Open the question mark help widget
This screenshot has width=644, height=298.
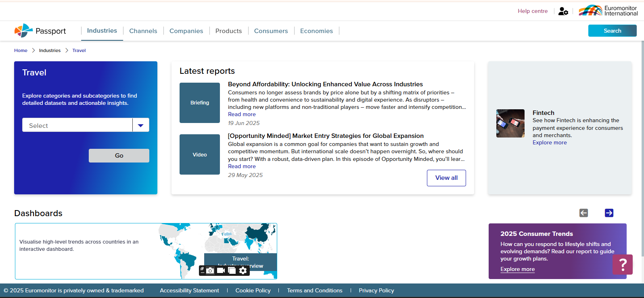tap(622, 265)
